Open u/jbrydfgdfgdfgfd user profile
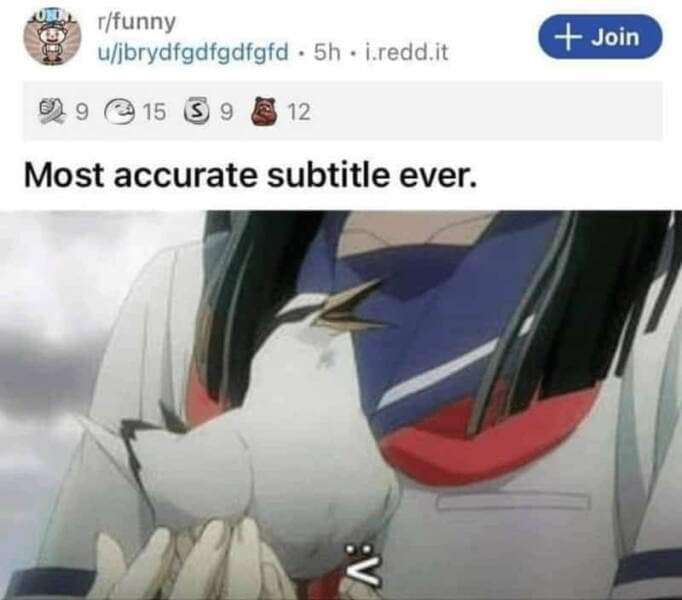The height and width of the screenshot is (600, 682). point(193,52)
